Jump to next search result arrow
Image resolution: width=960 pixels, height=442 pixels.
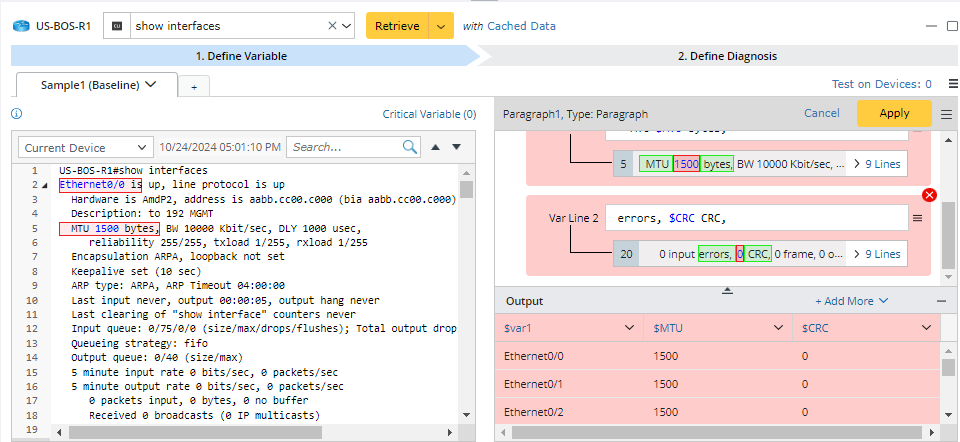[x=457, y=147]
